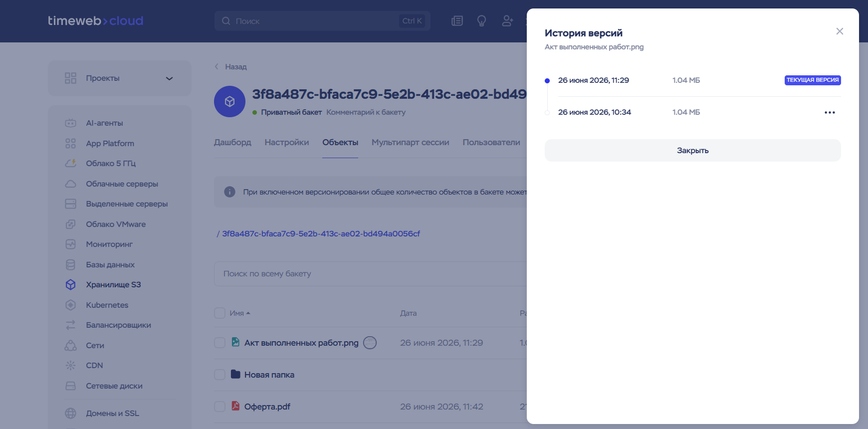Click the news icon in top bar

457,21
